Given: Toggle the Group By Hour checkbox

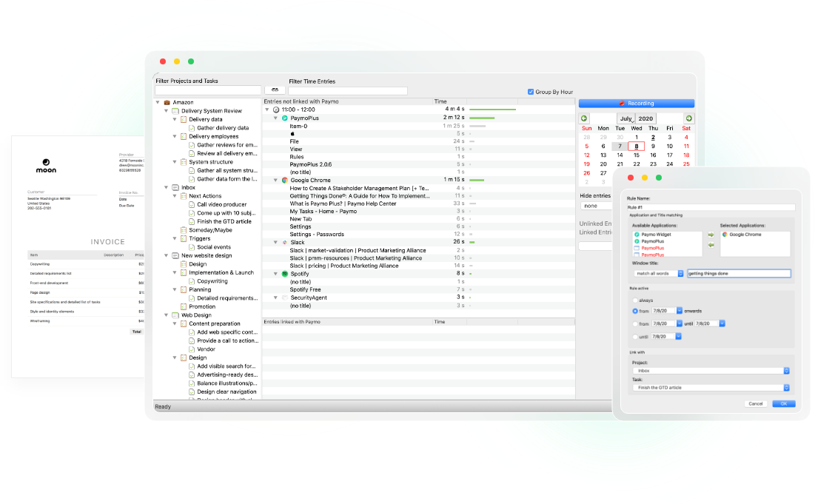Looking at the screenshot, I should tap(531, 92).
